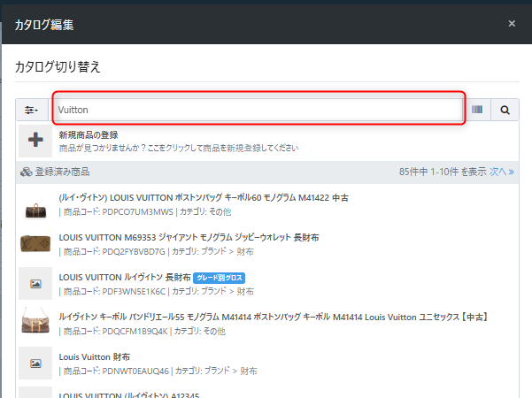This screenshot has width=532, height=398.
Task: Select LOUIS VUITTON ルイヴィトン 長財布 item
Action: (x=267, y=284)
